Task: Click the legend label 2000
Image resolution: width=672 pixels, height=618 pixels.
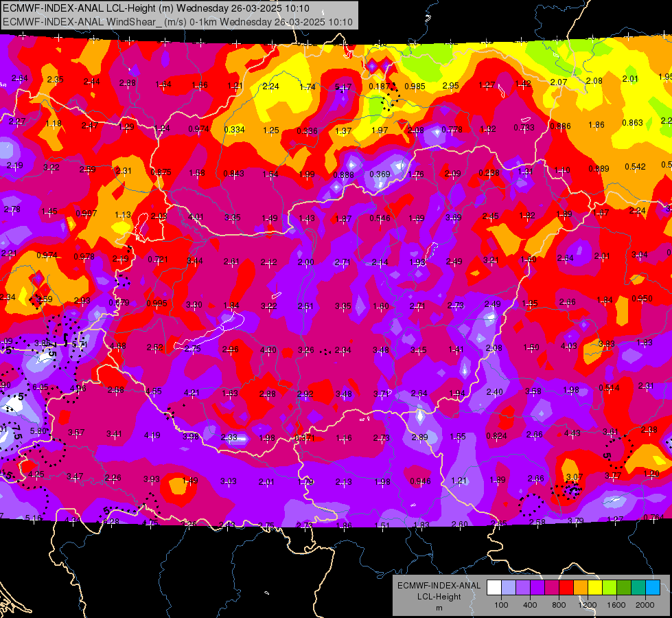Action: point(645,605)
